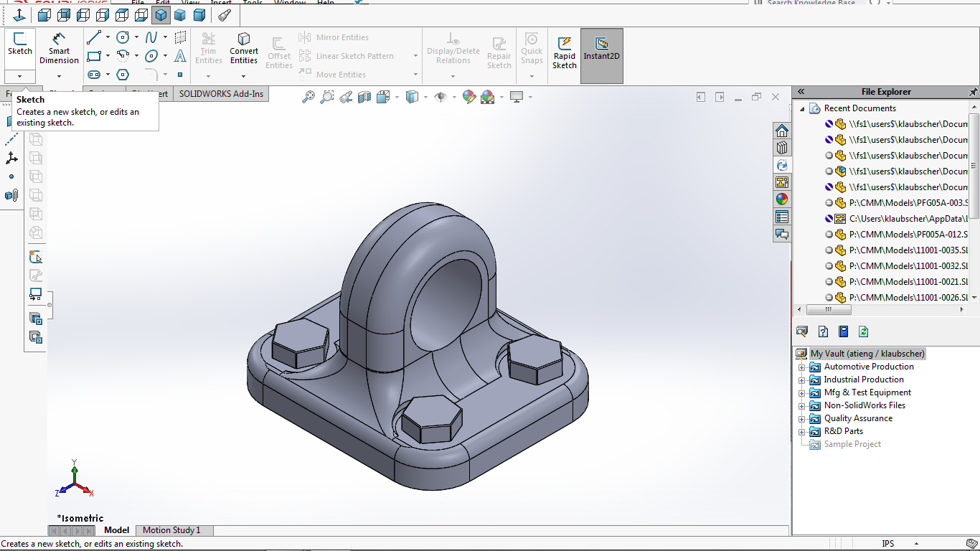Collapse the Recent Documents tree node
The width and height of the screenshot is (980, 551).
[x=803, y=108]
